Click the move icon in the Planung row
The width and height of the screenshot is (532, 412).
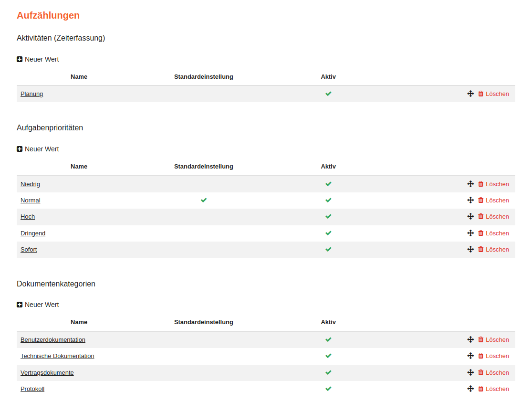(470, 94)
